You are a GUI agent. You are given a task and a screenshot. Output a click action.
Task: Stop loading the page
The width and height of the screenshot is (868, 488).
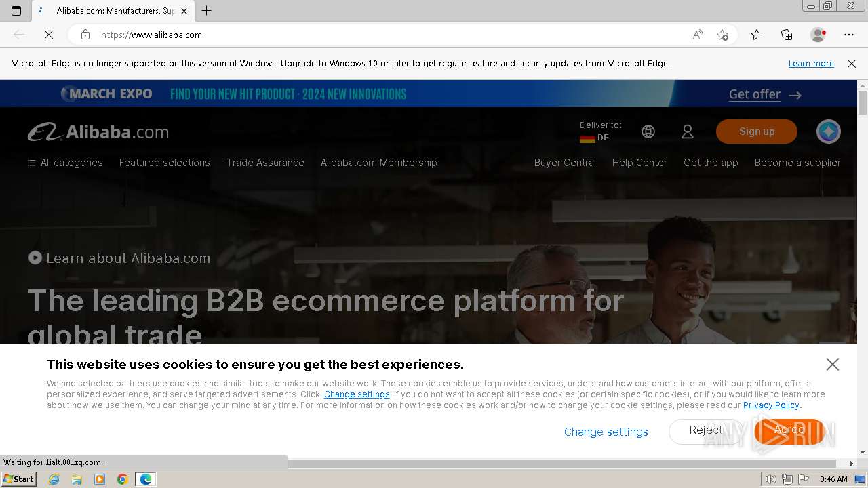point(49,35)
